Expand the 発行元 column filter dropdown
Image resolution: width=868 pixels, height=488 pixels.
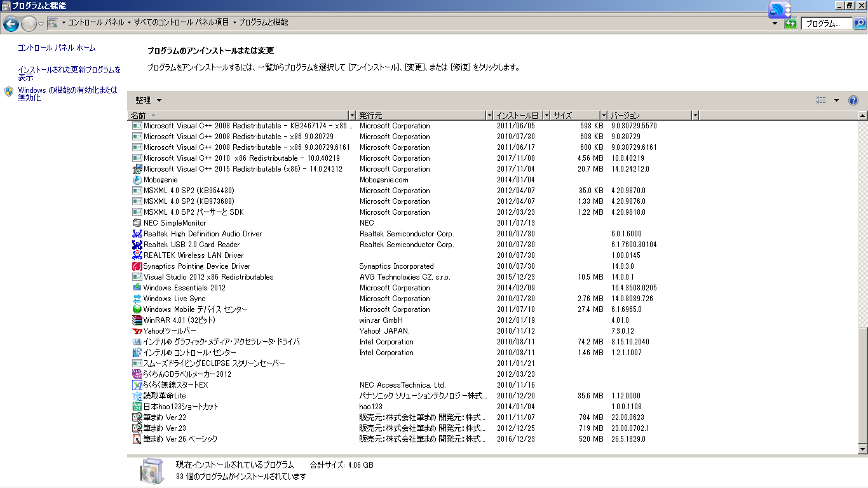pos(489,116)
